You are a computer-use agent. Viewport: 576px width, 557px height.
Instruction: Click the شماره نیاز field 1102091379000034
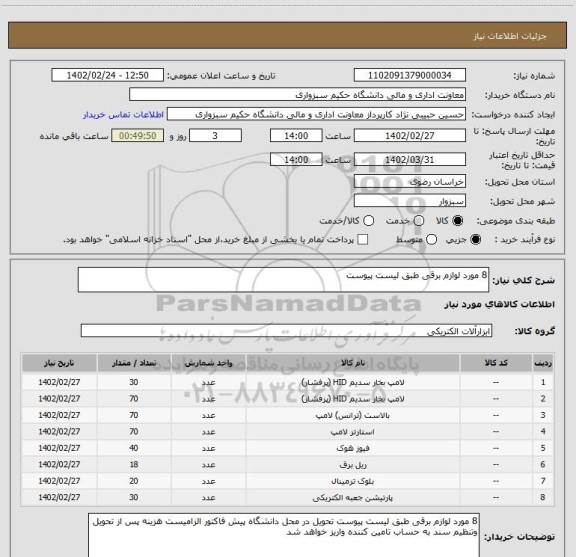tap(410, 75)
